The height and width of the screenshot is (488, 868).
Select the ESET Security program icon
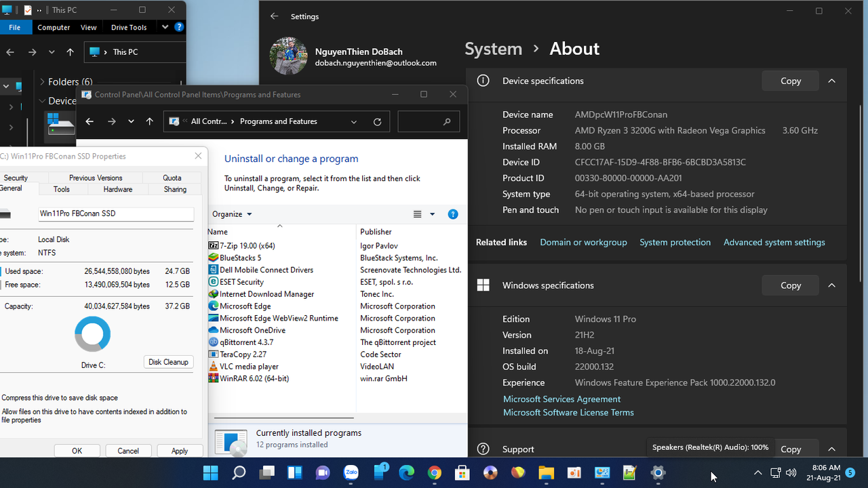tap(214, 282)
